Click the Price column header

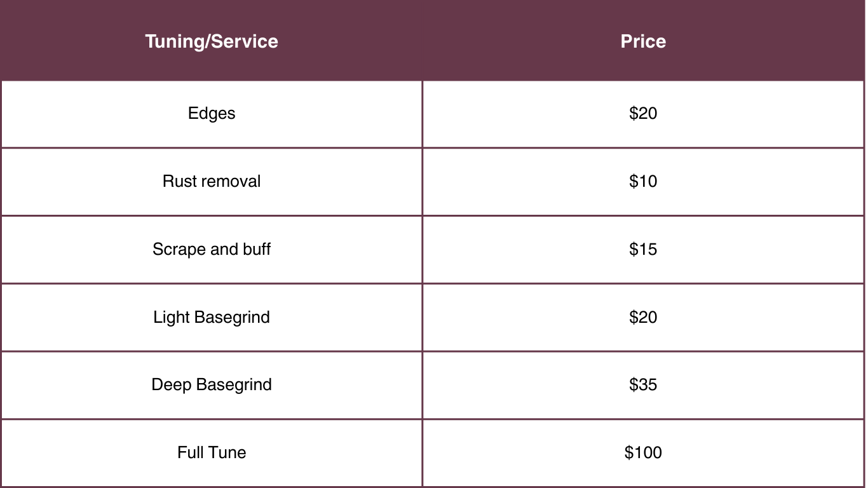coord(643,41)
